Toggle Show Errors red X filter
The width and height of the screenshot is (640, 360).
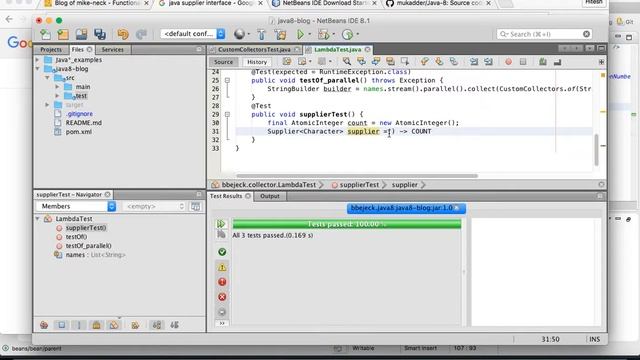pyautogui.click(x=222, y=297)
